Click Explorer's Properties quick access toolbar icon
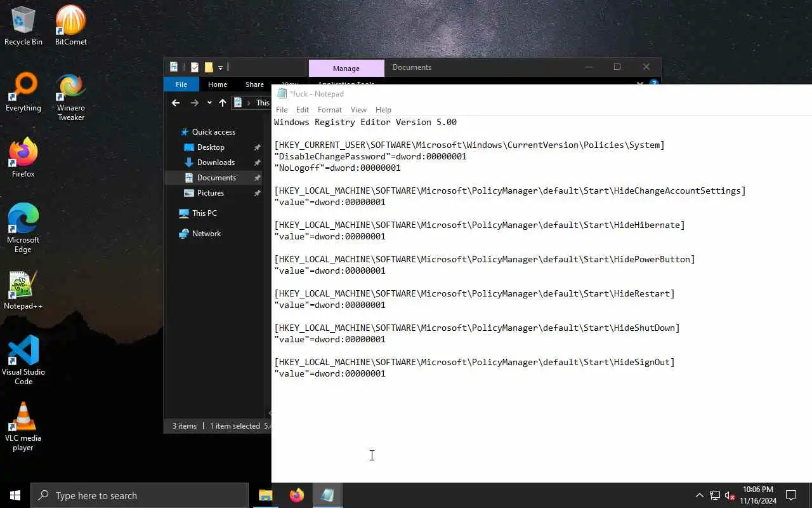 [x=195, y=67]
